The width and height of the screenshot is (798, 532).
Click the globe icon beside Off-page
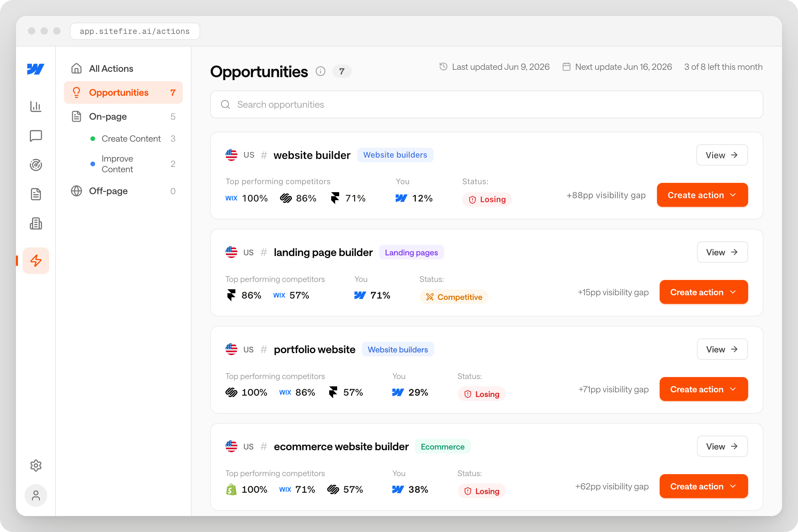point(76,191)
